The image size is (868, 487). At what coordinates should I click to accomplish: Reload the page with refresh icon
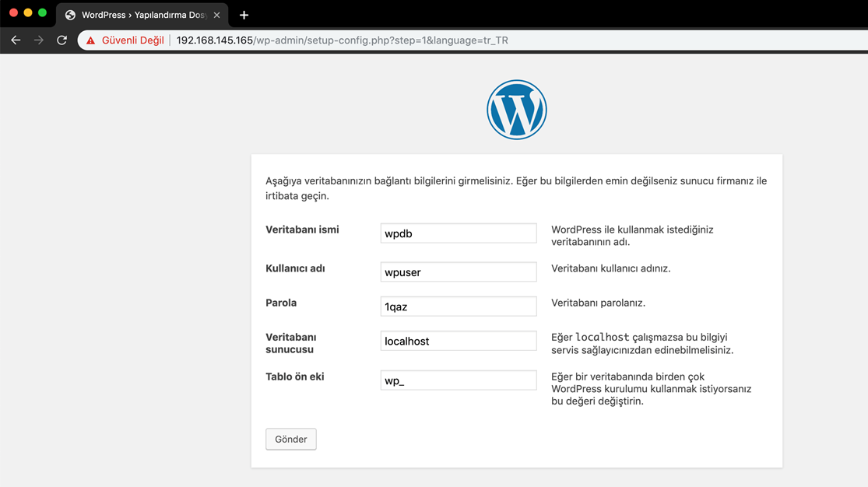[61, 40]
